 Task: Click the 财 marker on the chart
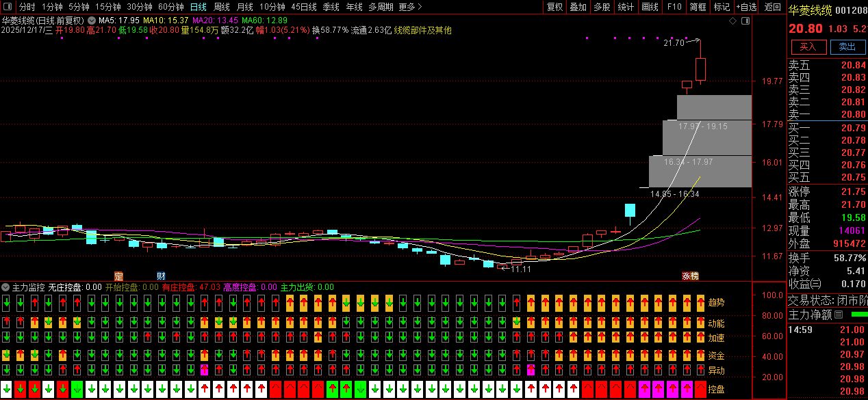pyautogui.click(x=161, y=276)
